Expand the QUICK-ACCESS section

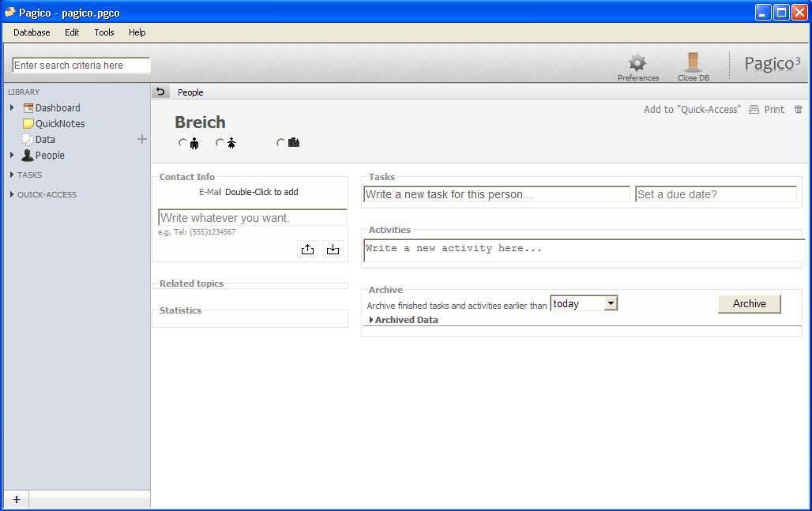point(12,194)
